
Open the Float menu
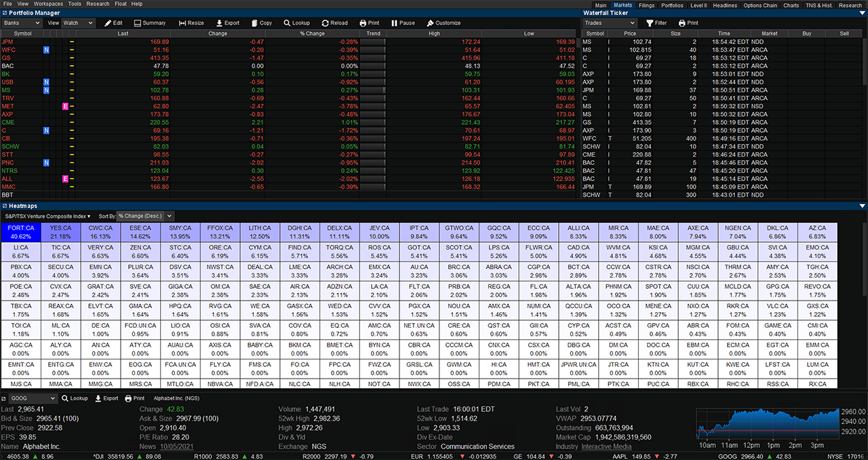pos(120,4)
